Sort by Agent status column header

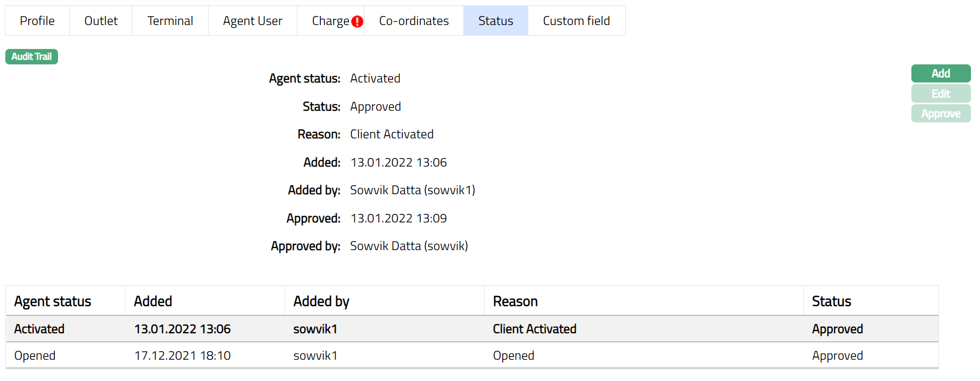pyautogui.click(x=53, y=301)
